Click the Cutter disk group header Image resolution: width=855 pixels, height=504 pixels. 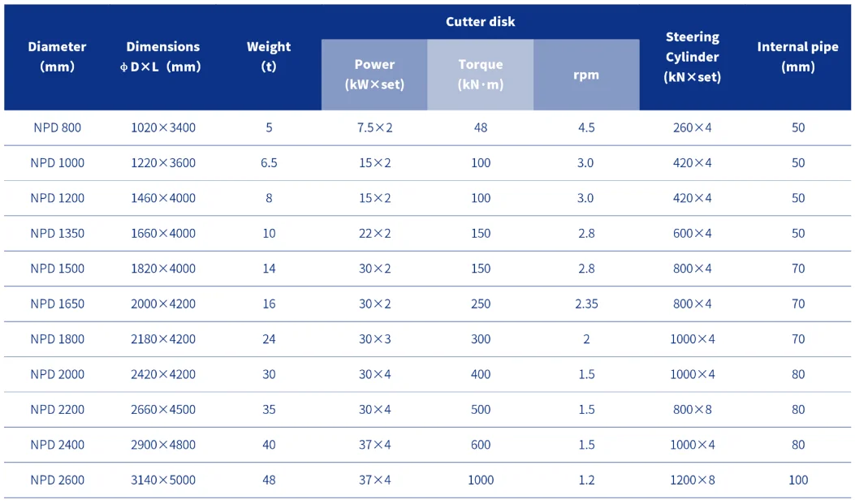(480, 22)
